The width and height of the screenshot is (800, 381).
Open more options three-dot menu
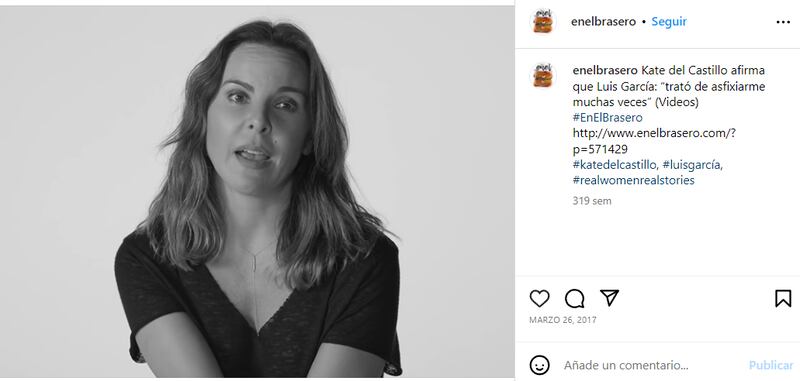coord(783,22)
